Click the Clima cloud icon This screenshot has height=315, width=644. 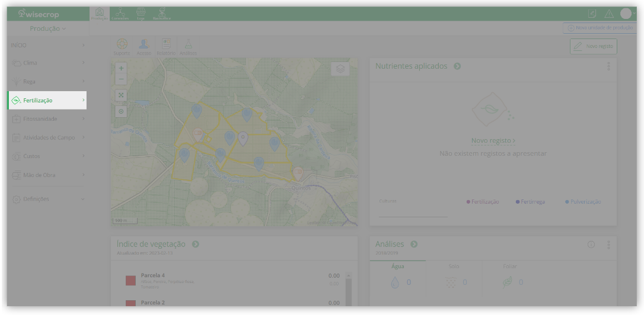16,63
